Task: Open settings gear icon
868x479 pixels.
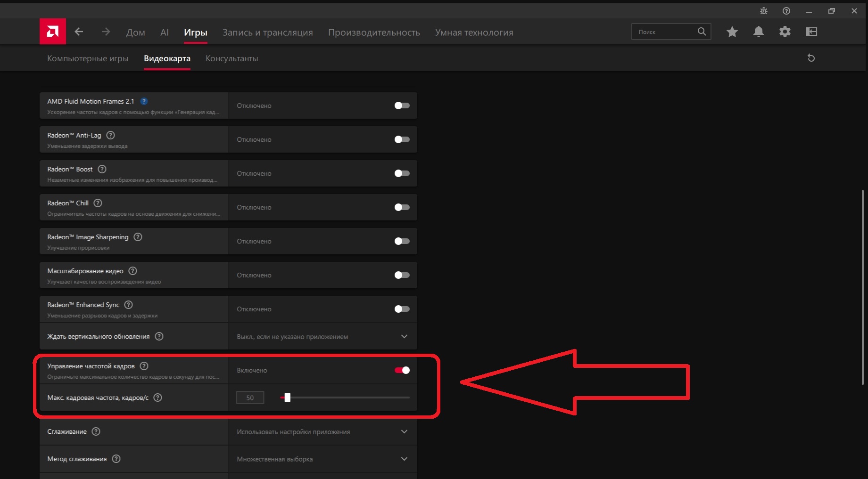Action: click(785, 32)
